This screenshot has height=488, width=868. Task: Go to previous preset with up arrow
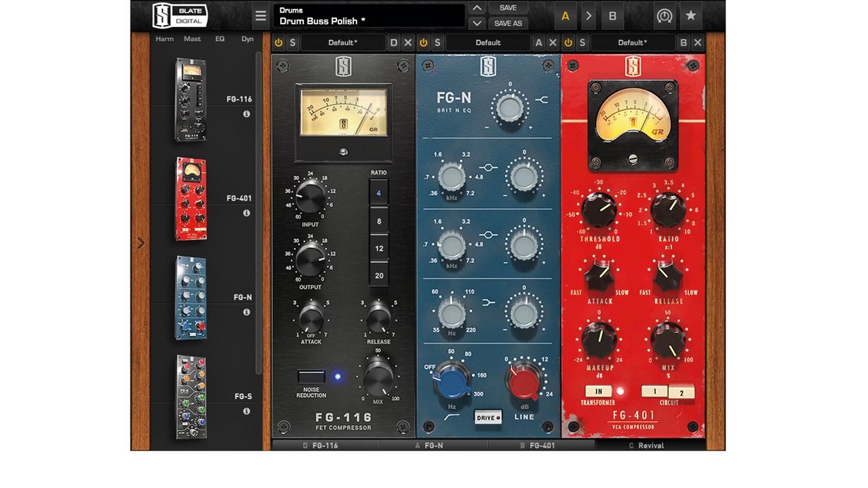(477, 8)
